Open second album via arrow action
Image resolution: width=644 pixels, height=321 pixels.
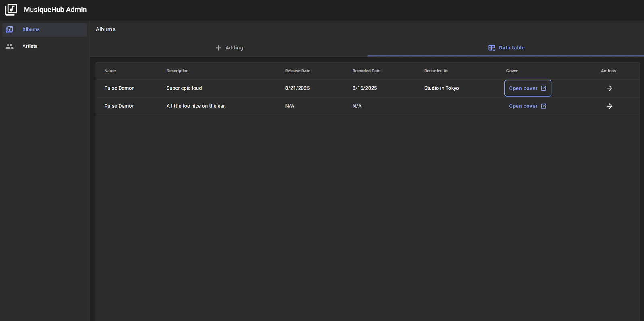point(609,106)
